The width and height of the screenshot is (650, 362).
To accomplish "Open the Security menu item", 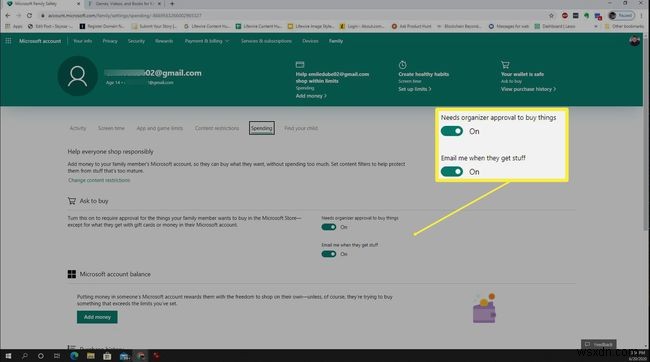I will pyautogui.click(x=136, y=41).
